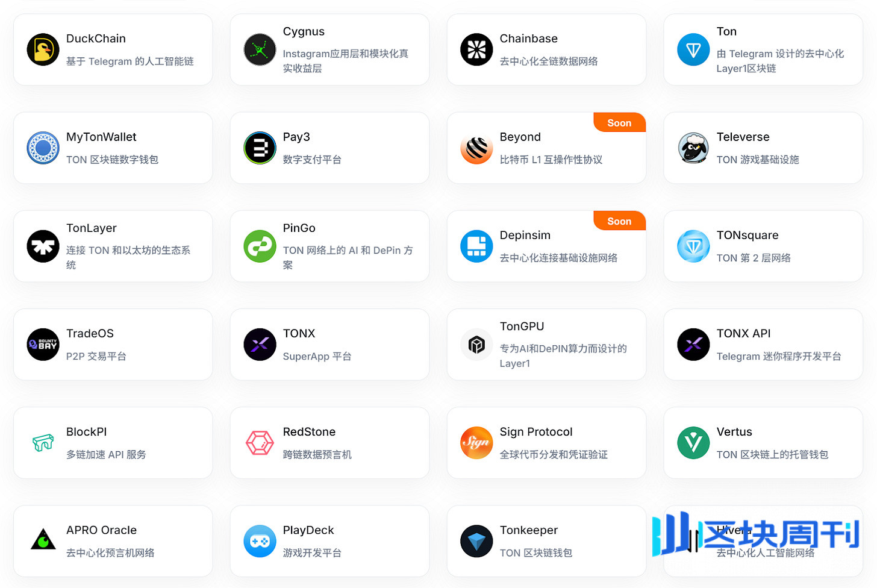Screen dimensions: 877x588
Task: Open the DuckChain project title
Action: pyautogui.click(x=96, y=39)
